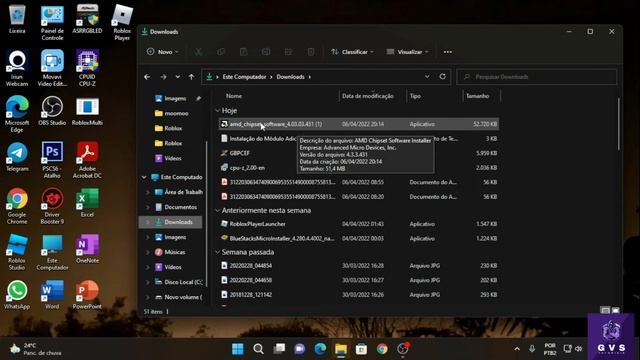Open the Classificar sort dropdown
Screen dimensions: 640x360
point(352,52)
